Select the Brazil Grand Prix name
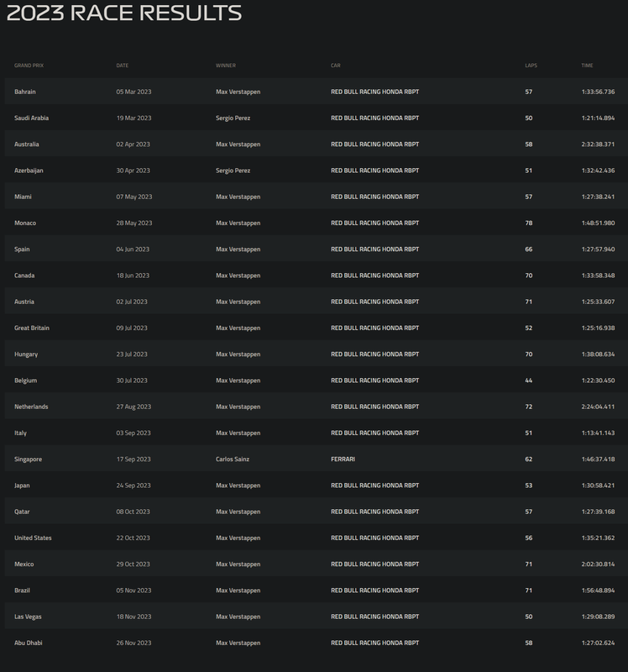Image resolution: width=628 pixels, height=672 pixels. coord(22,591)
